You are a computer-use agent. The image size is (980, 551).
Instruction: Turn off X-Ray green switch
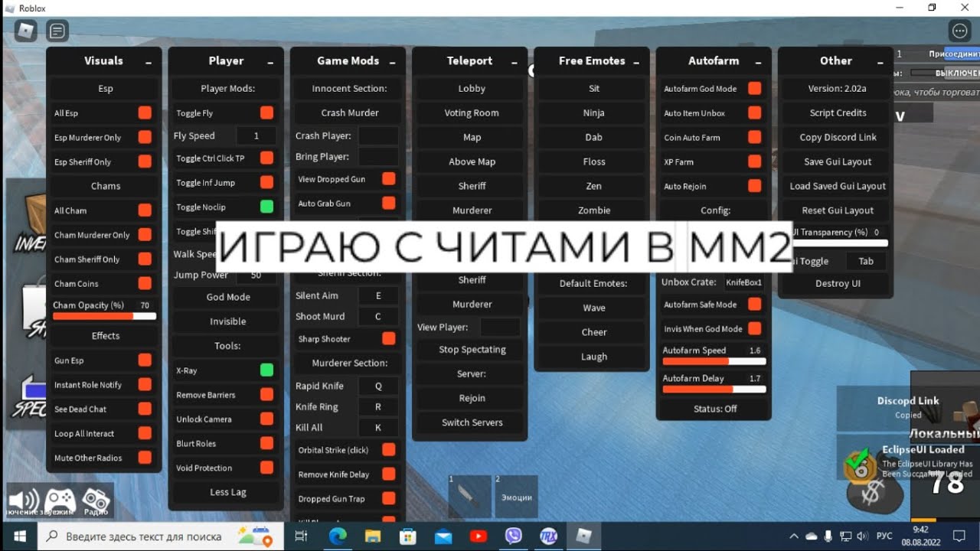point(266,370)
